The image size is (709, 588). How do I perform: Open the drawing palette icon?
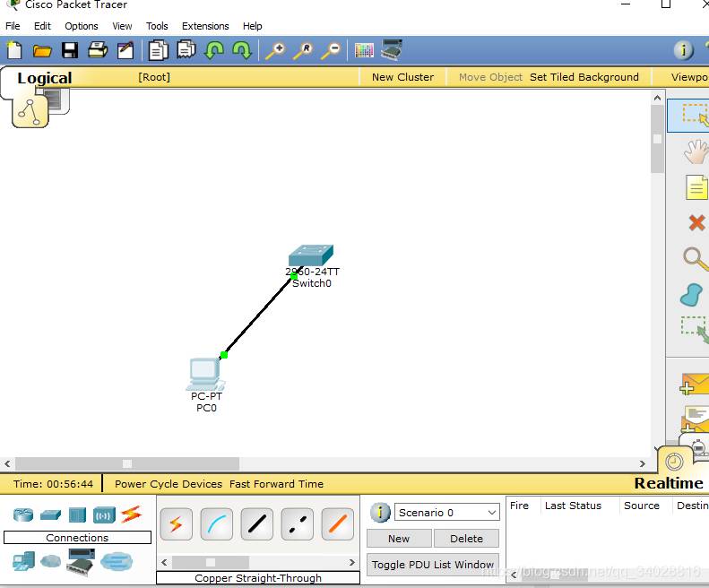click(x=364, y=50)
